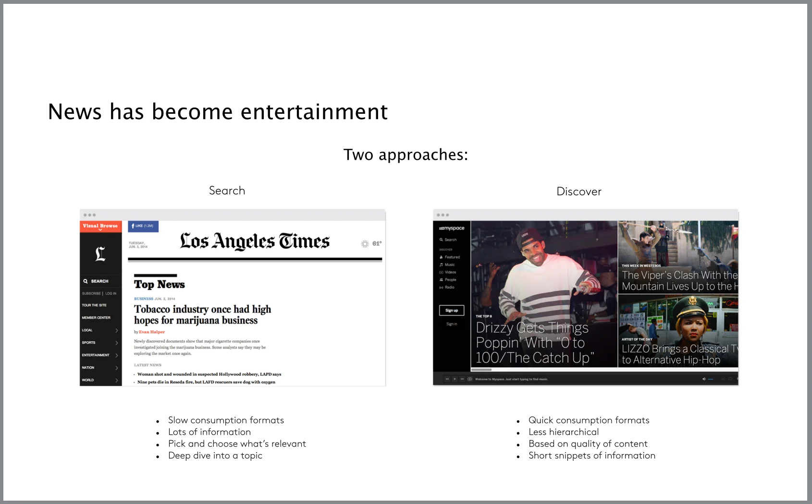This screenshot has width=812, height=504.
Task: Click the shuffle icon in Myspace player
Action: tap(723, 379)
